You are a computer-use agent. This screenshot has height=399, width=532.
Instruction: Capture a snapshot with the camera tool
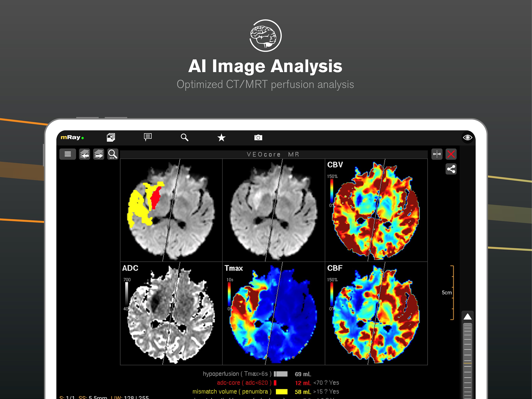[x=258, y=137]
